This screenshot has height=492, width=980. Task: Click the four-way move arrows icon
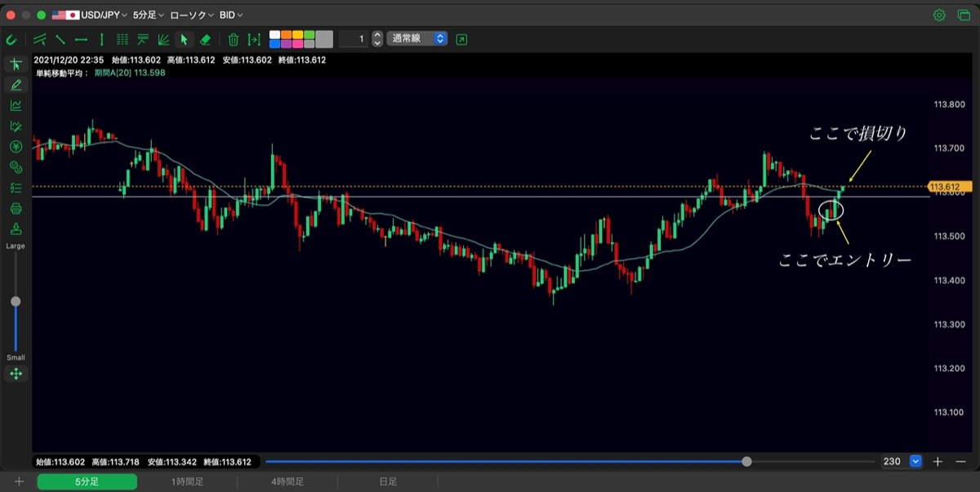coord(16,374)
